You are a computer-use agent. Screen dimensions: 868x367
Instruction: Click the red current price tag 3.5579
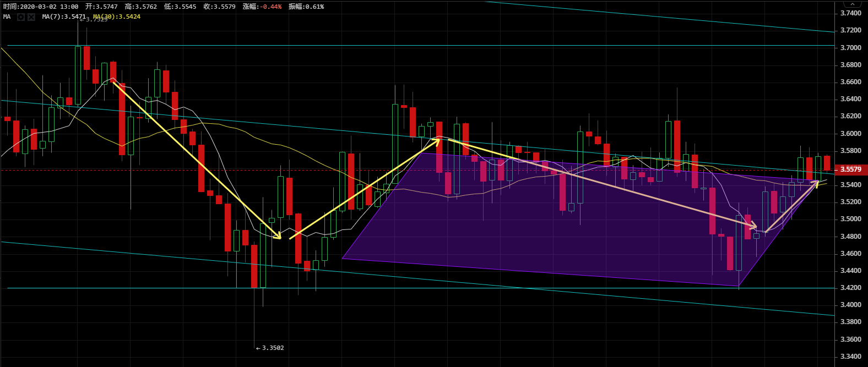pyautogui.click(x=851, y=170)
